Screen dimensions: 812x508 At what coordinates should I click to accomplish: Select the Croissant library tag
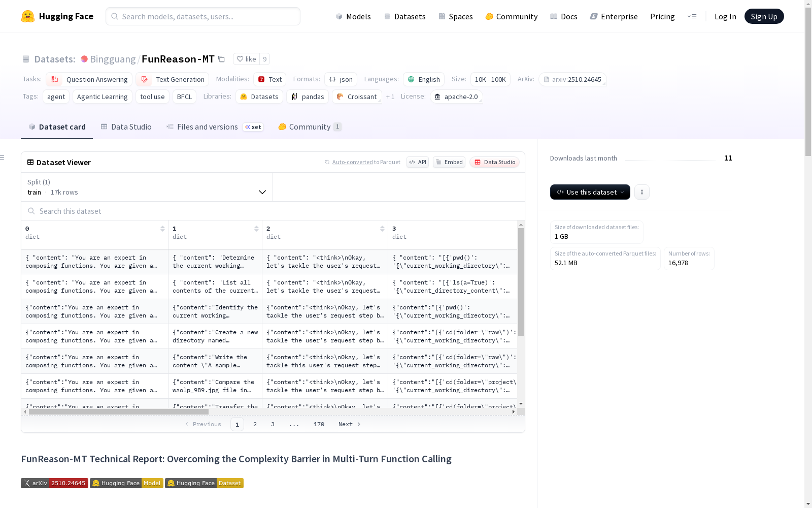(357, 97)
